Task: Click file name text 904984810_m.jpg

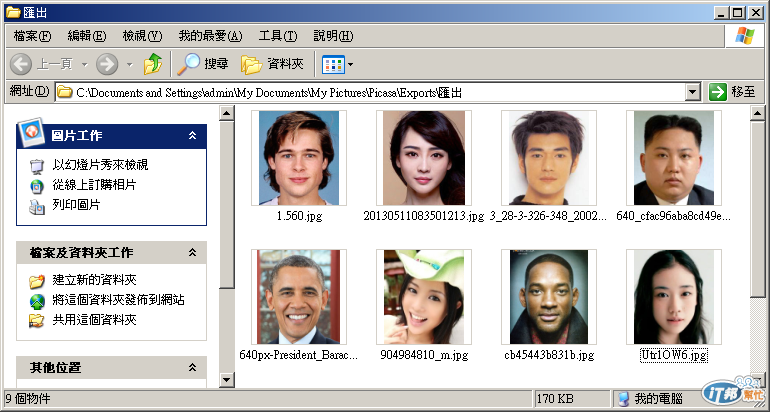Action: [x=424, y=355]
